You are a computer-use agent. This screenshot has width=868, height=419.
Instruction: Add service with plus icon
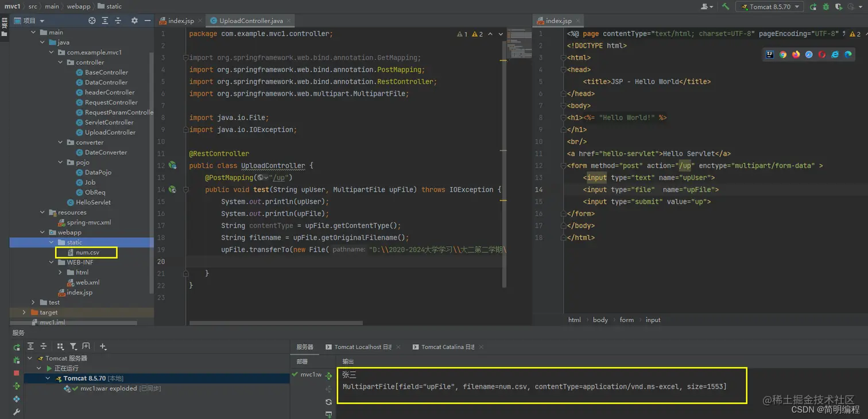(103, 346)
